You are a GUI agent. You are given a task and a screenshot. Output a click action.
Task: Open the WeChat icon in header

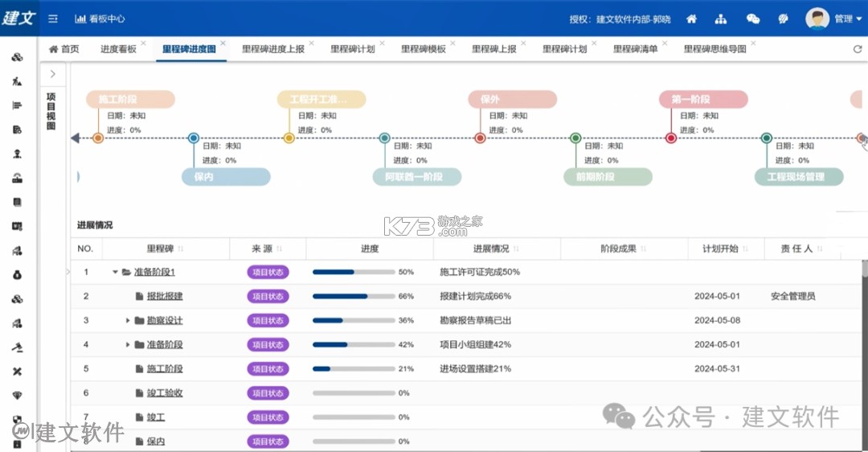(x=753, y=18)
